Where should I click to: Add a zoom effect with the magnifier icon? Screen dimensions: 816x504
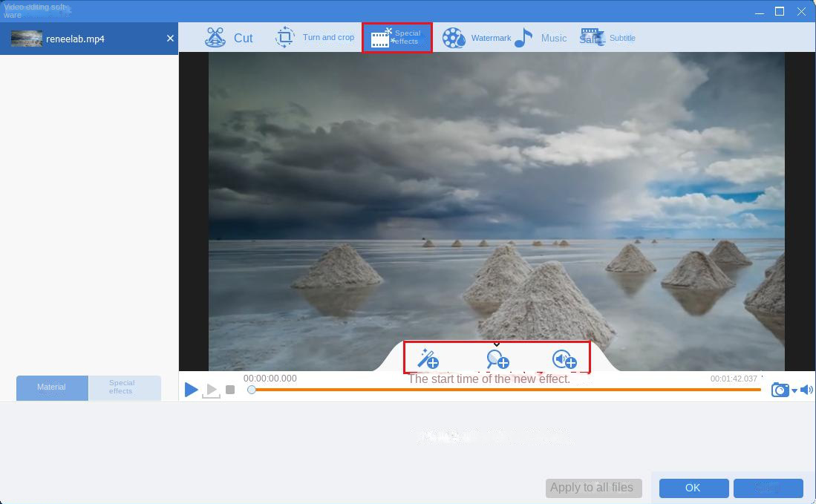[497, 359]
